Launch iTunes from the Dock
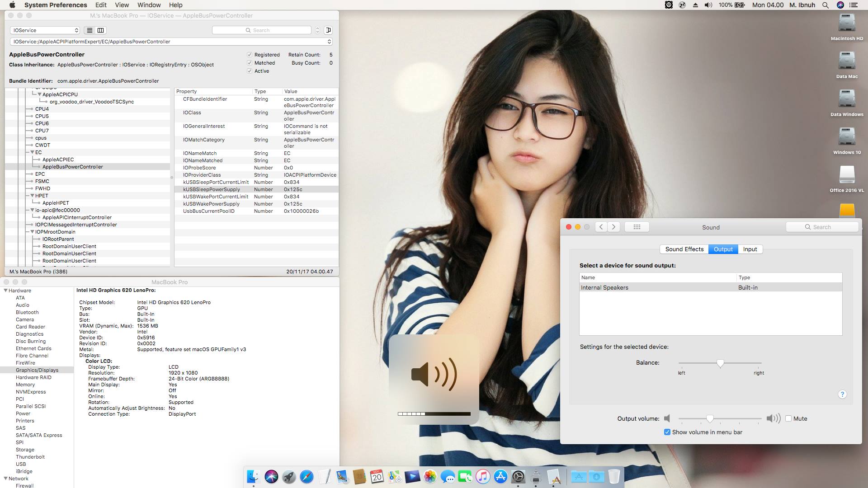This screenshot has height=488, width=868. click(x=482, y=477)
